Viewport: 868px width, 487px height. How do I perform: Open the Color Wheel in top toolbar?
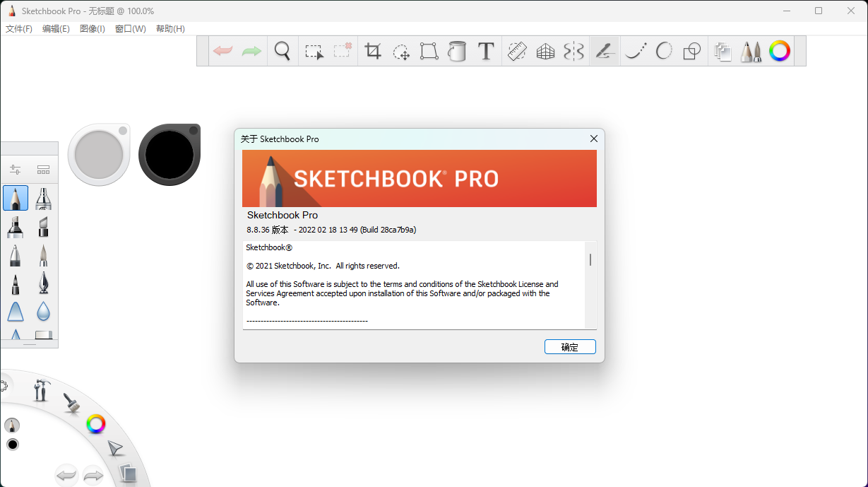click(x=780, y=51)
